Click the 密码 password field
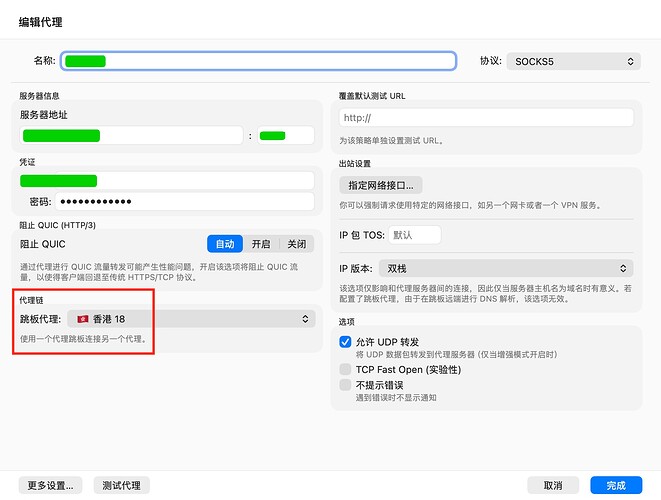The height and width of the screenshot is (500, 661). [185, 202]
